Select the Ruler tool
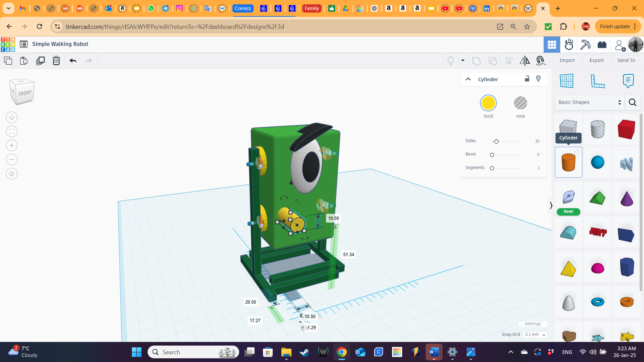Screen dimensions: 644x362 [x=597, y=81]
